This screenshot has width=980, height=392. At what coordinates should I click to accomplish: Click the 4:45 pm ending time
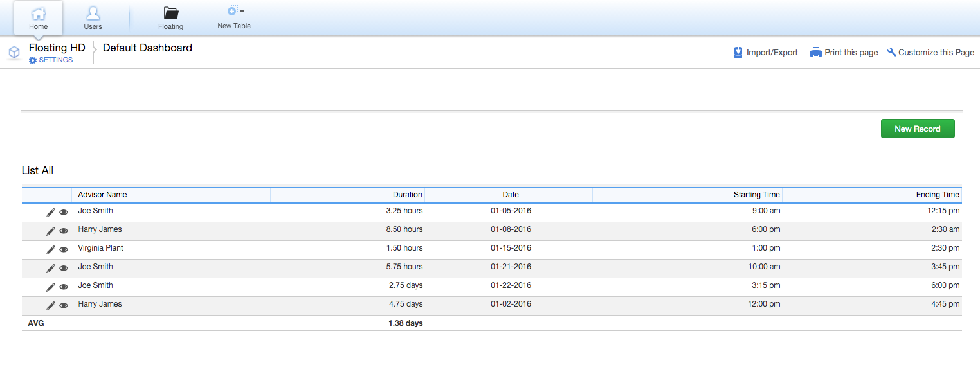[945, 304]
